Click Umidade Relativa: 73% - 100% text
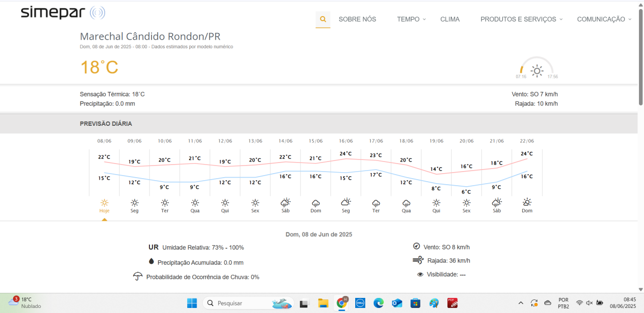Viewport: 644px width, 313px height. coord(203,248)
